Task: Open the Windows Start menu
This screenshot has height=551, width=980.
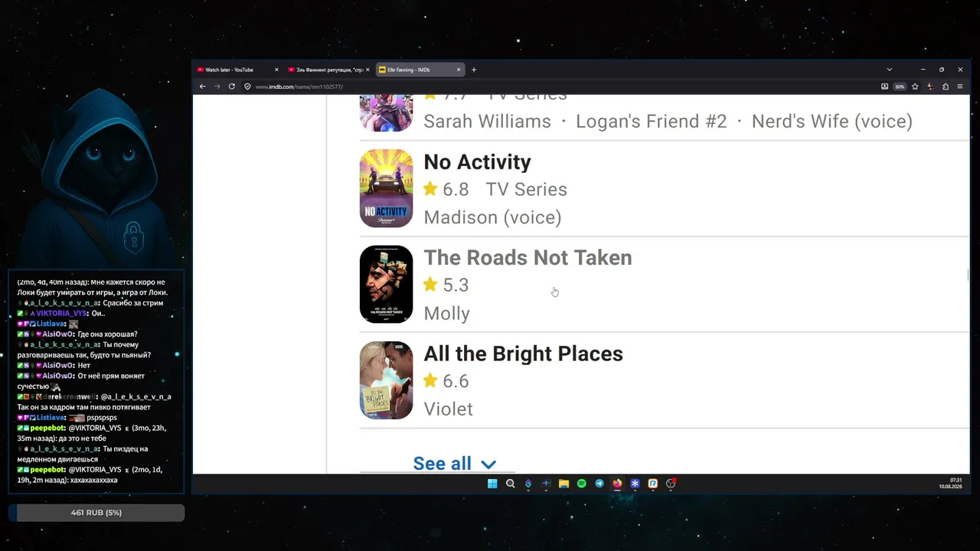Action: [492, 484]
